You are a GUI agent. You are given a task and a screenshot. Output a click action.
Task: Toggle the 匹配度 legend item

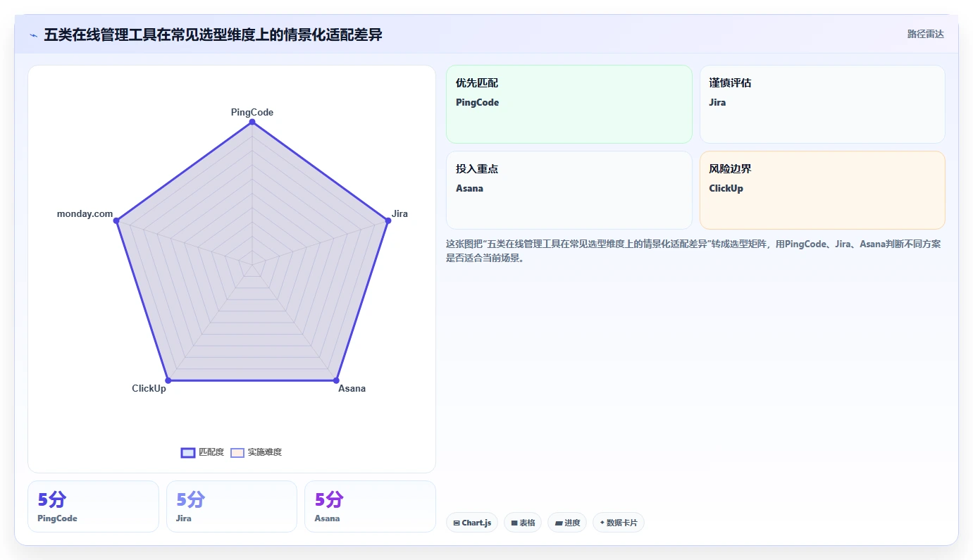point(203,452)
